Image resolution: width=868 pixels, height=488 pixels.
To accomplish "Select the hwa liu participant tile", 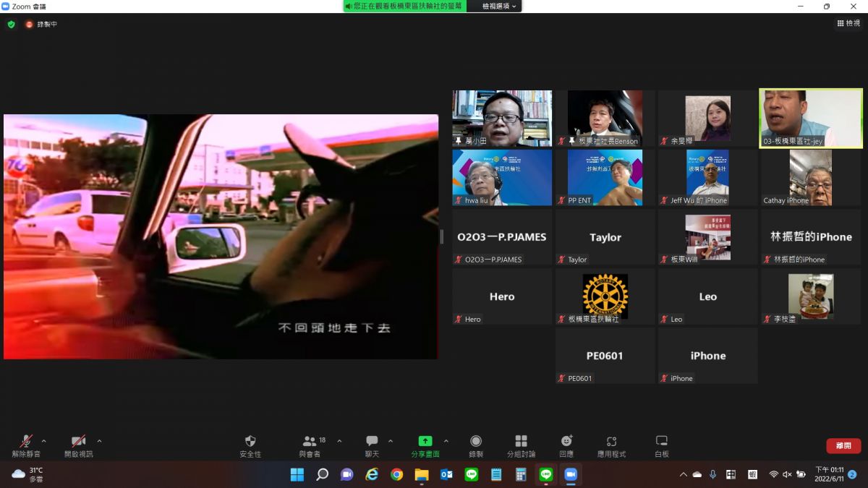I will tap(502, 178).
